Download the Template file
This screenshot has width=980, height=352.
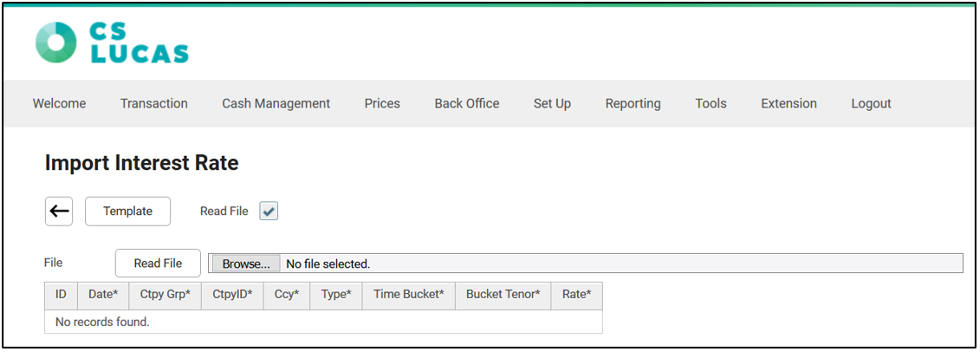[127, 211]
